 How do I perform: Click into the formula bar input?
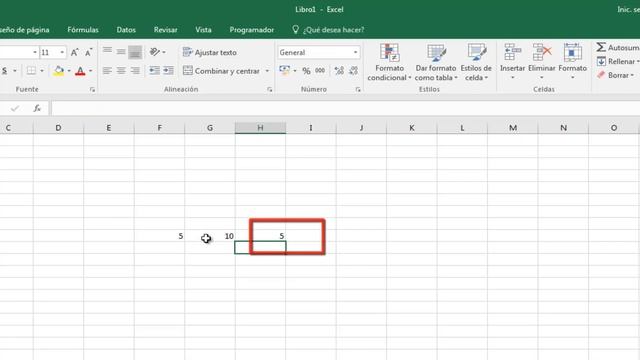(345, 108)
